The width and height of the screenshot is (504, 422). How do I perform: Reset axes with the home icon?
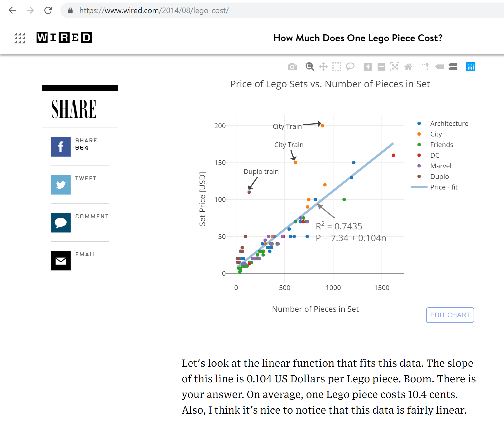point(408,67)
